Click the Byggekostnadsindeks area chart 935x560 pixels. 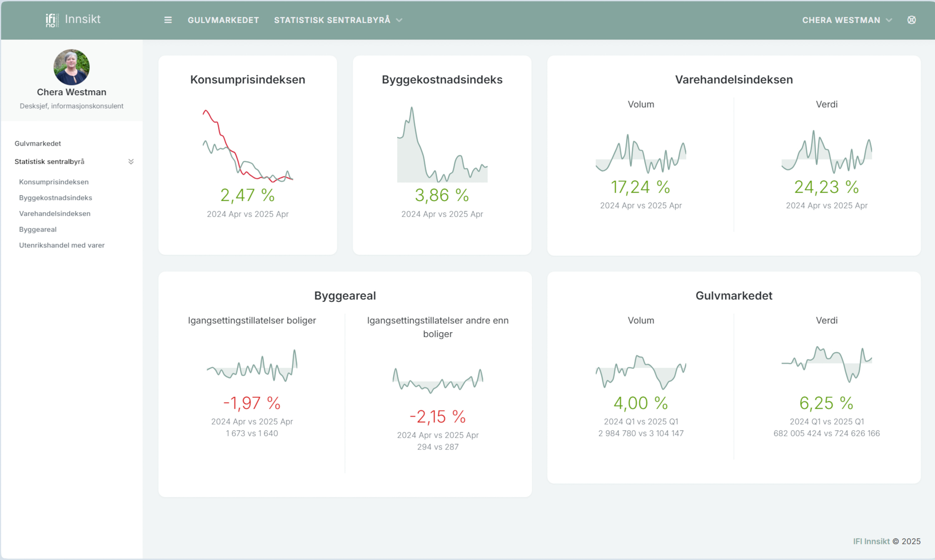tap(442, 145)
